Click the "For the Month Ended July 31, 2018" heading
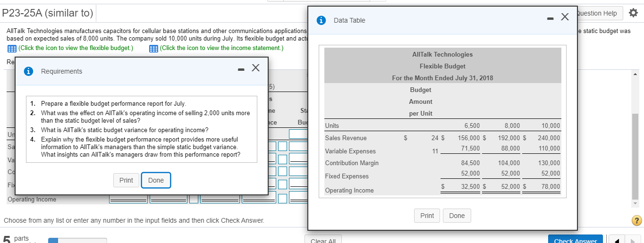 pyautogui.click(x=442, y=78)
